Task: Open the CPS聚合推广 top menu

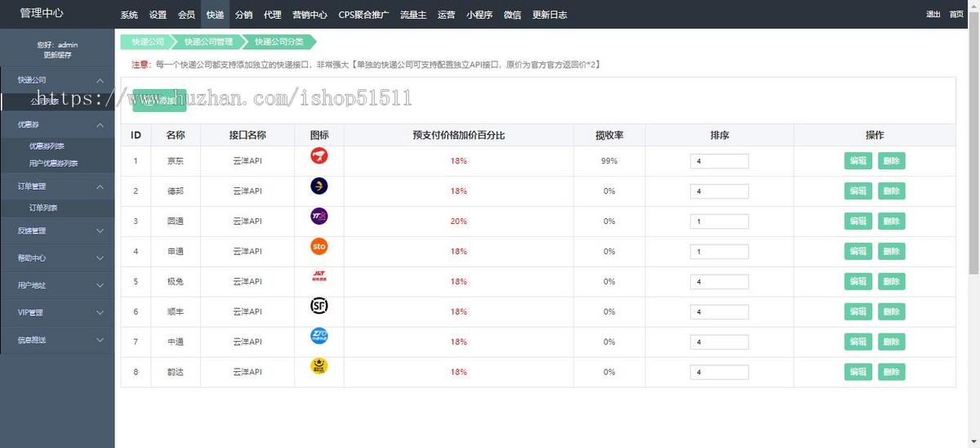Action: (364, 15)
